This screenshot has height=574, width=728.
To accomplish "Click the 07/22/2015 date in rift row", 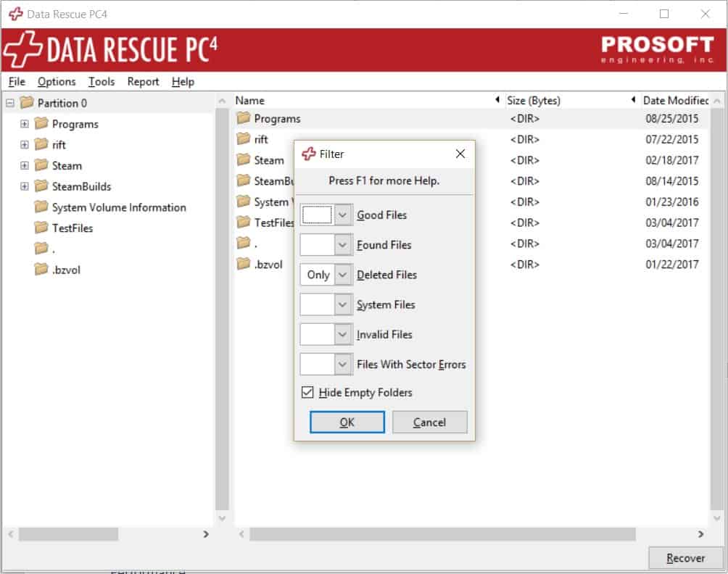I will (x=672, y=139).
